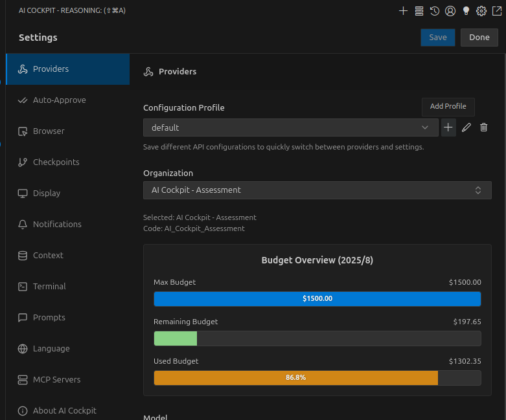The height and width of the screenshot is (420, 506).
Task: Open the Configuration Profile dropdown
Action: [x=290, y=127]
